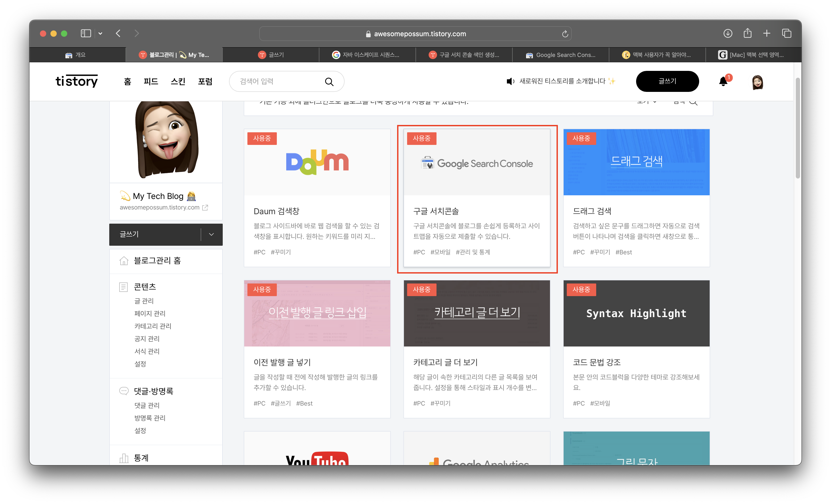Go to 블로그관리 홈

[157, 261]
